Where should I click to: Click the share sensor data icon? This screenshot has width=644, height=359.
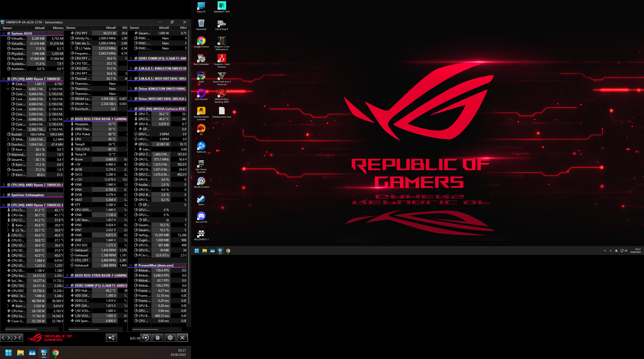pos(111,337)
